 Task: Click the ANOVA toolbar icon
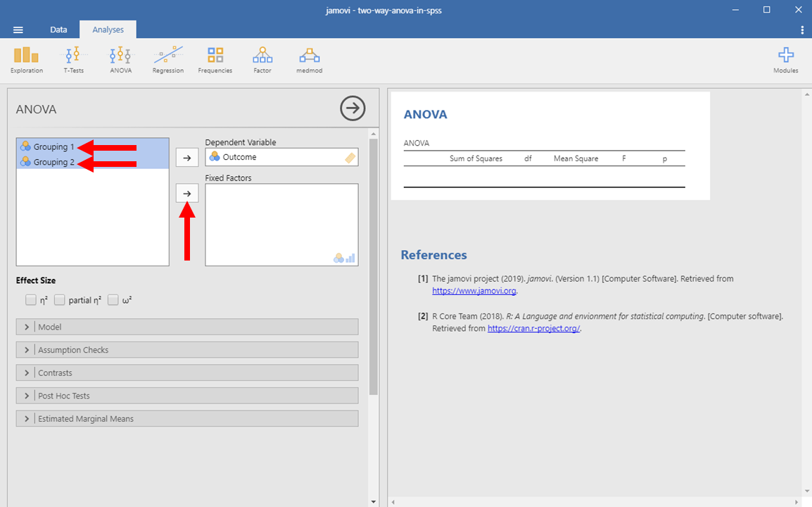coord(120,59)
